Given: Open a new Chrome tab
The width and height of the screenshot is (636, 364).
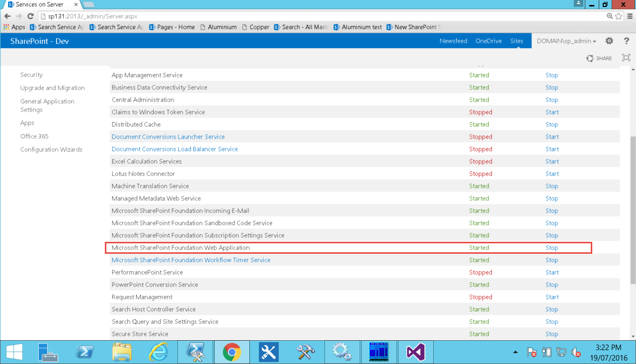Looking at the screenshot, I should 88,4.
